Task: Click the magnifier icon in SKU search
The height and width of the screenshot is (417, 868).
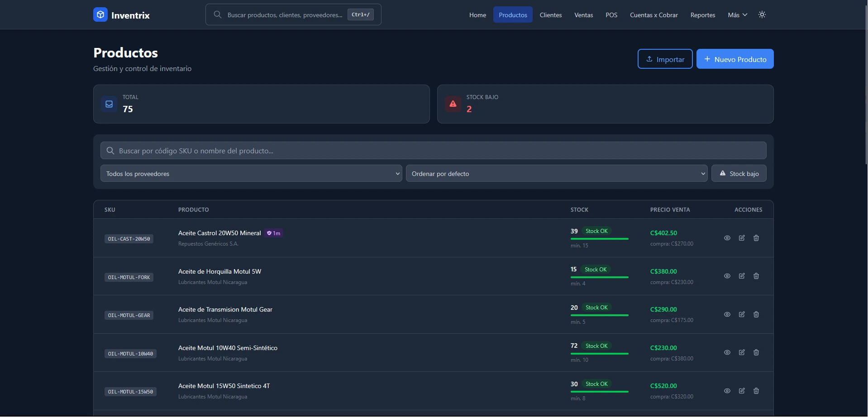Action: 110,151
